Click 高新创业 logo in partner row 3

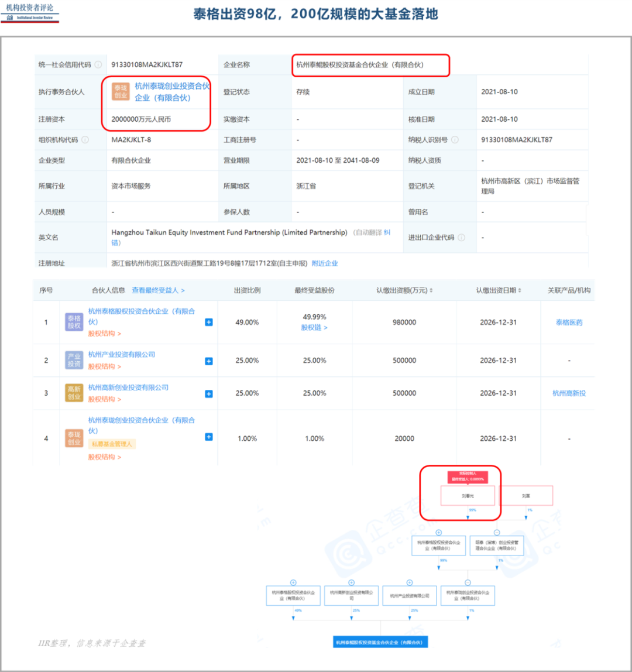click(74, 393)
